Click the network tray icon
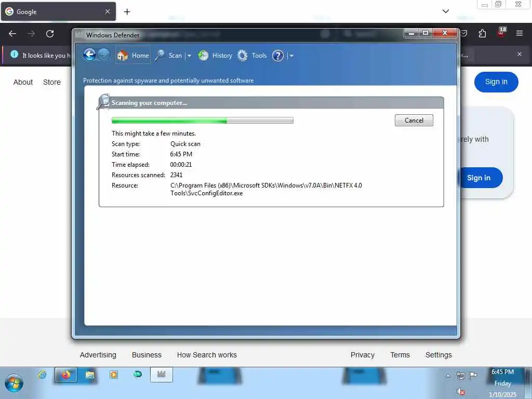Screen dimensions: 532x399 461,376
